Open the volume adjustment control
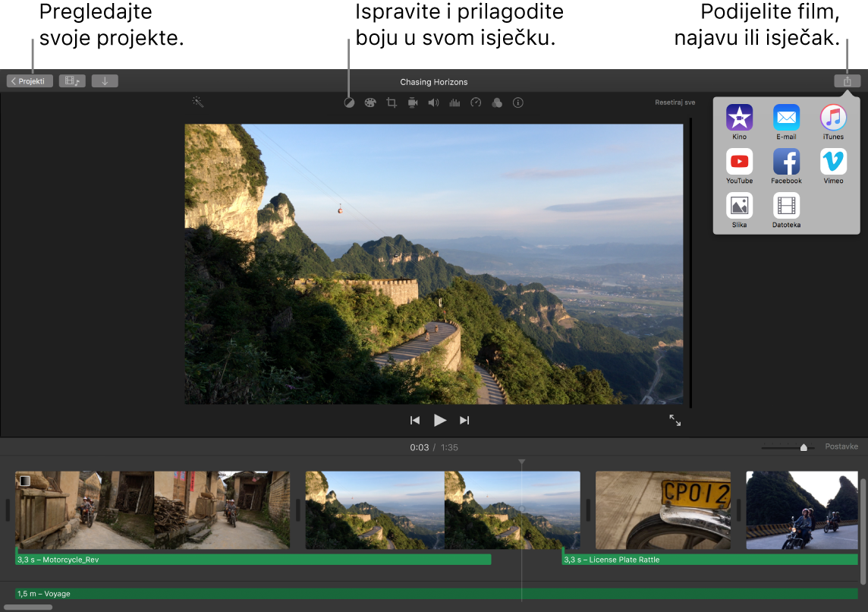This screenshot has height=612, width=868. (x=433, y=102)
